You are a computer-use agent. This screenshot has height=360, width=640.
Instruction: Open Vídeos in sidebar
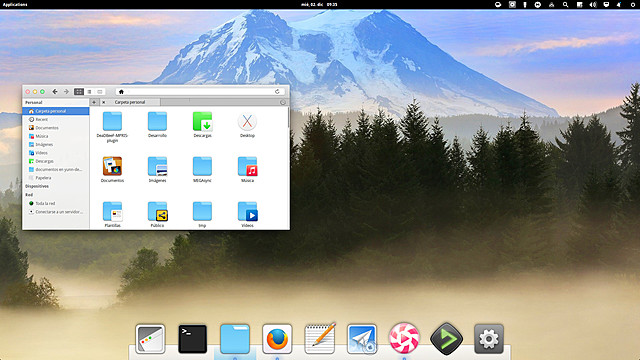tap(56, 153)
